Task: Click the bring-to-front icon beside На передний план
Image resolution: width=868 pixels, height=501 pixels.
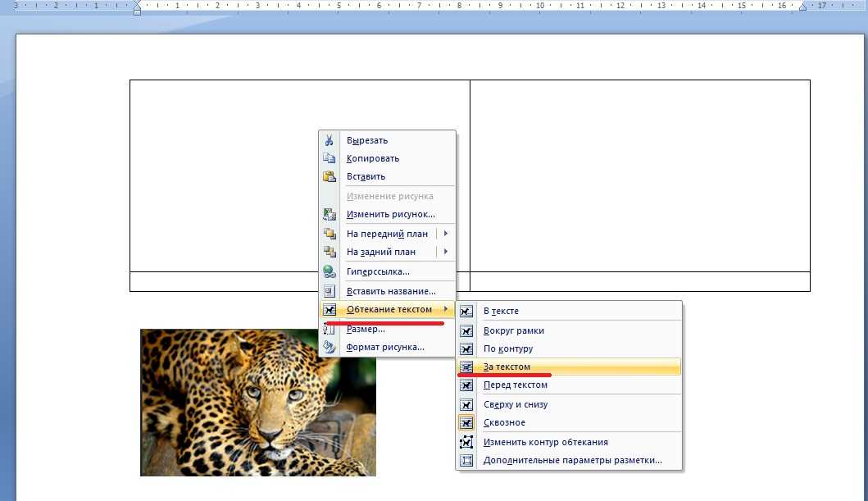Action: 329,234
